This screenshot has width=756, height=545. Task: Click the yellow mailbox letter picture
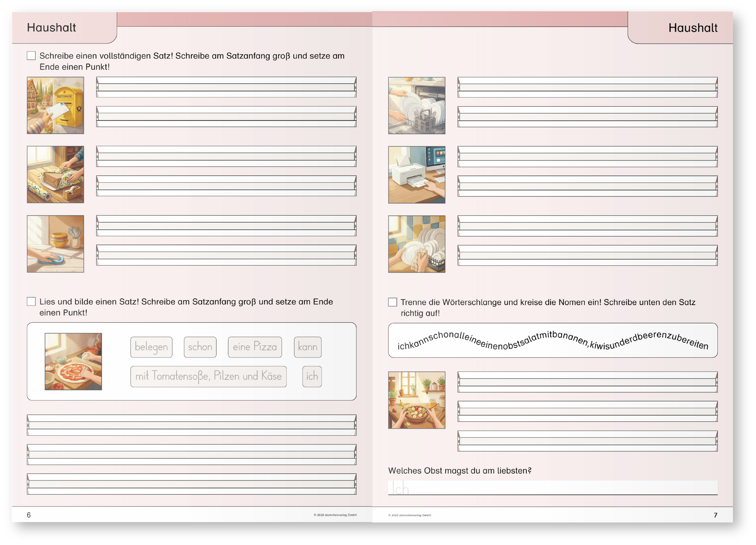tap(55, 105)
